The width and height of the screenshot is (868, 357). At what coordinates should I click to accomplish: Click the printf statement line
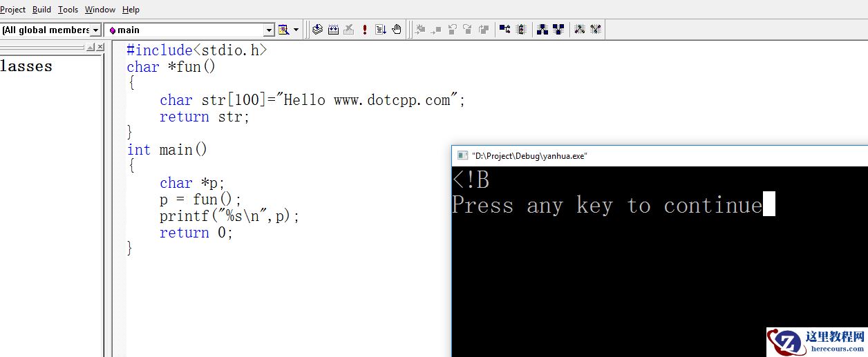(x=229, y=216)
